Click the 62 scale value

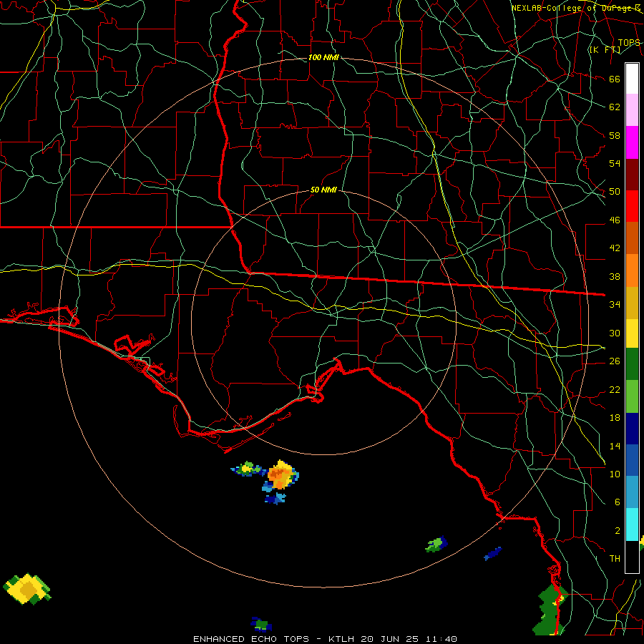pos(615,107)
